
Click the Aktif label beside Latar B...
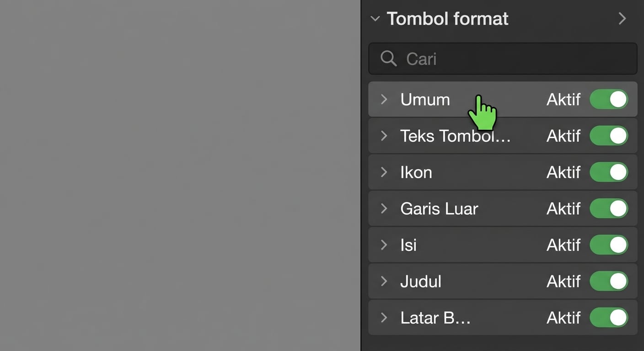click(563, 318)
